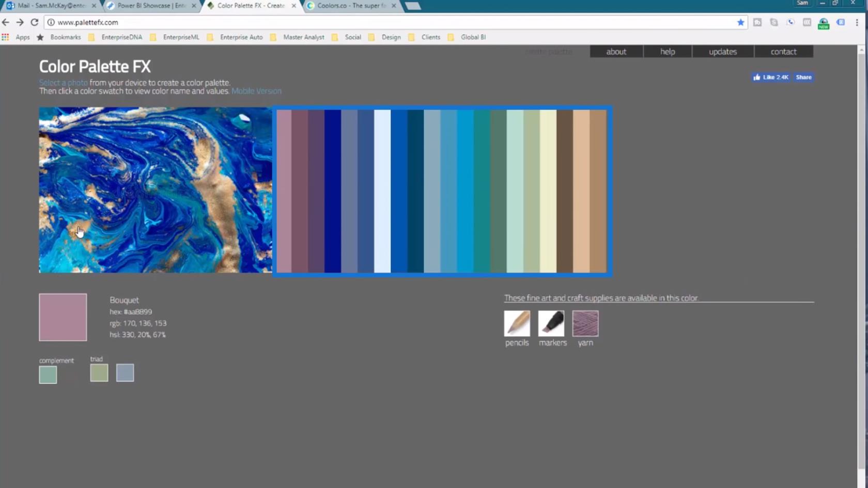Click the Facebook Share button
The image size is (868, 488).
(803, 77)
